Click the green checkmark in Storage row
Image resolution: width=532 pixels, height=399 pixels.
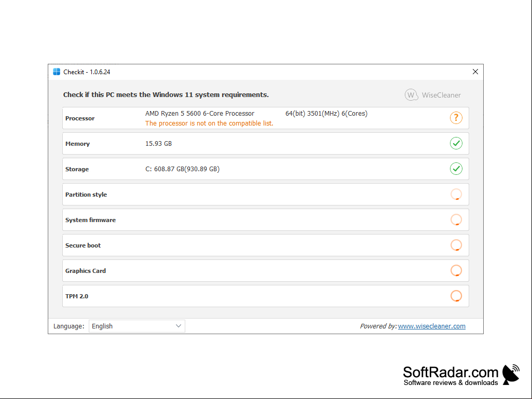(456, 169)
